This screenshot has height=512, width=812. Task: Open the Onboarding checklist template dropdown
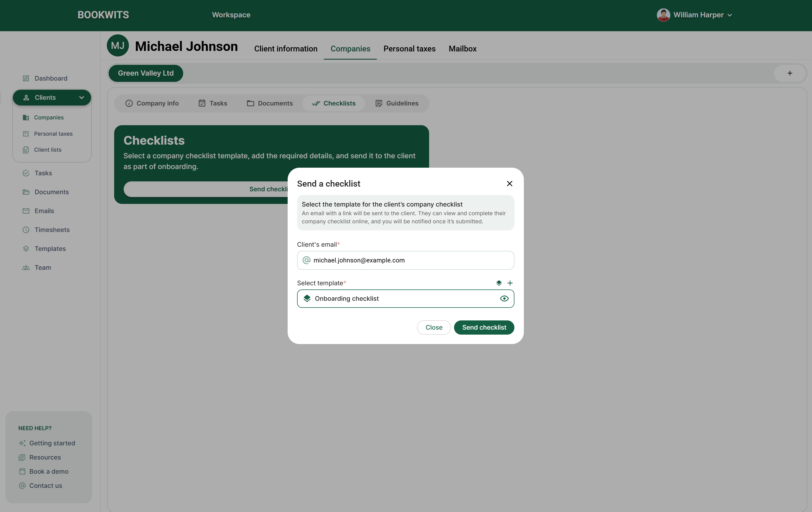click(405, 298)
